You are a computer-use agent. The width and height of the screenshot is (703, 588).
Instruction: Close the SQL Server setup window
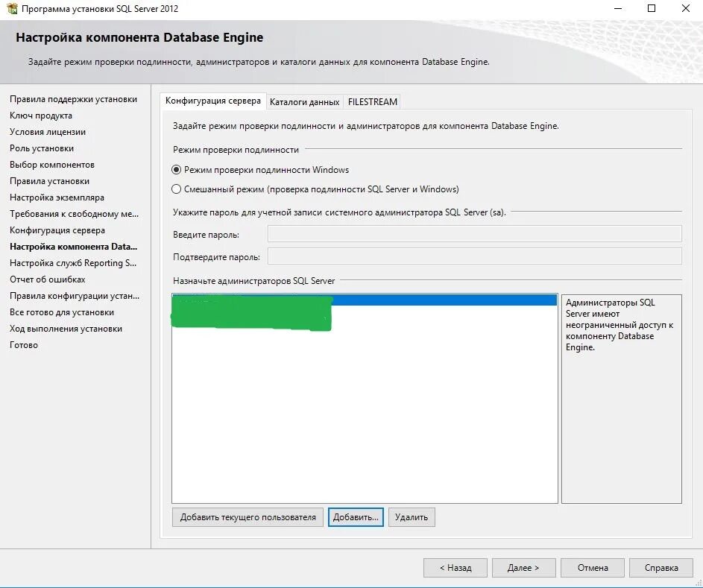tap(686, 8)
